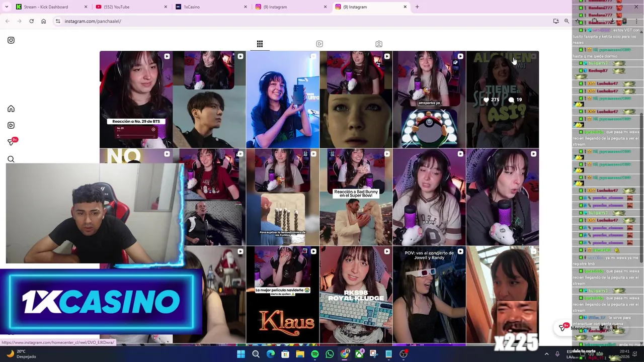Open Reels from the Instagram sidebar

(11, 125)
